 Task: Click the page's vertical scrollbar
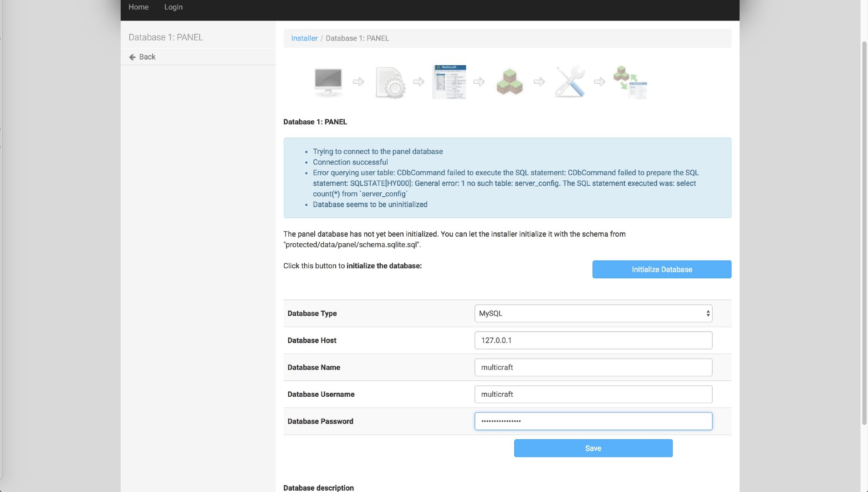coord(864,232)
